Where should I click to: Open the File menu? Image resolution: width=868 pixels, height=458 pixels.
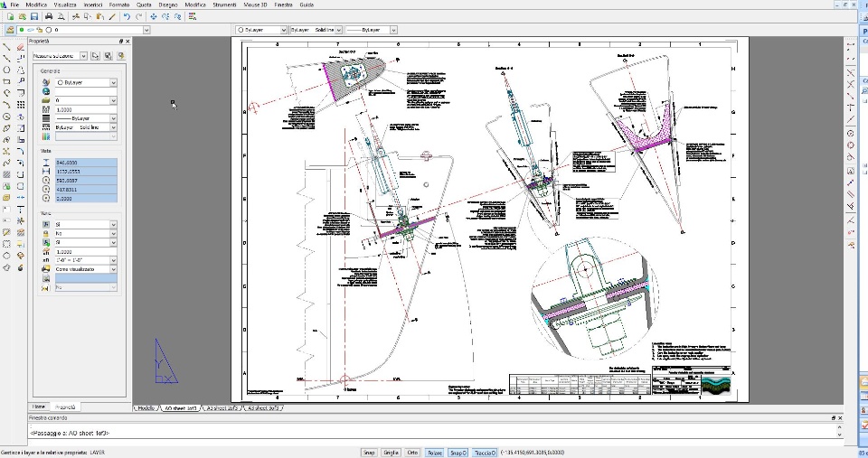14,5
